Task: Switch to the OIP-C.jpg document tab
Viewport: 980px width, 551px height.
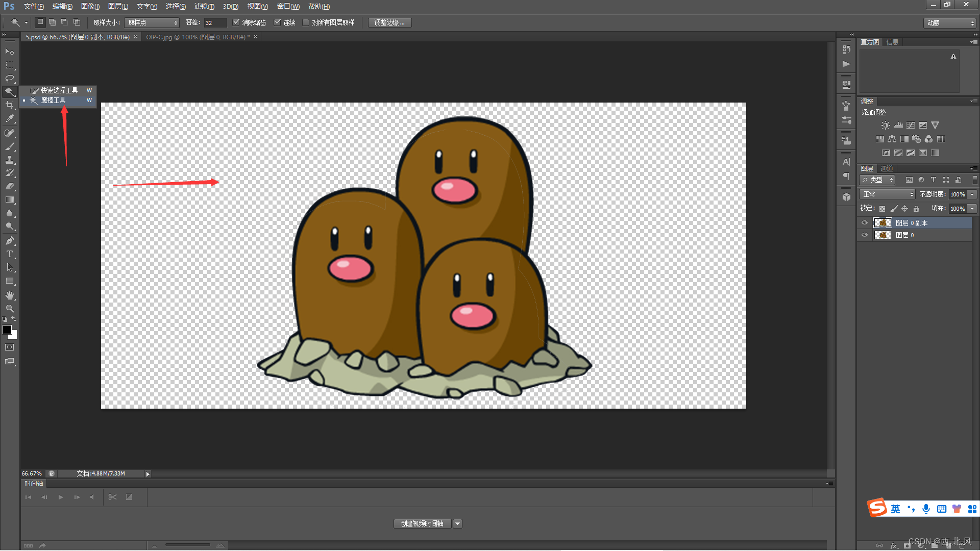Action: (x=197, y=37)
